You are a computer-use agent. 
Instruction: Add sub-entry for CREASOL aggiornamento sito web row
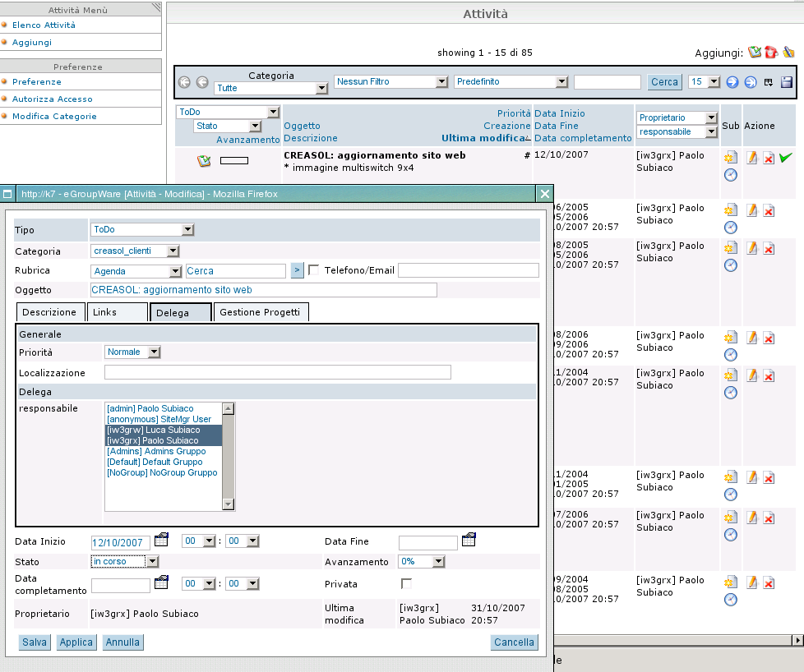tap(731, 158)
